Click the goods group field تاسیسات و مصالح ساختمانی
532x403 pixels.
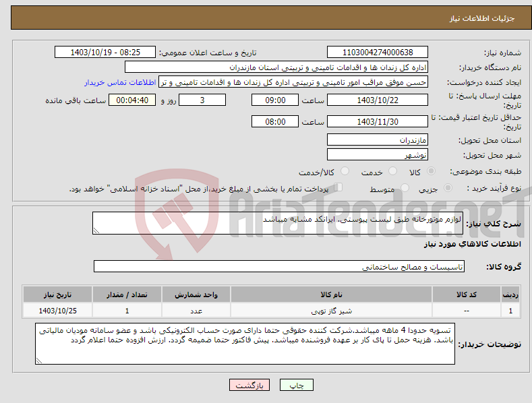[279, 267]
